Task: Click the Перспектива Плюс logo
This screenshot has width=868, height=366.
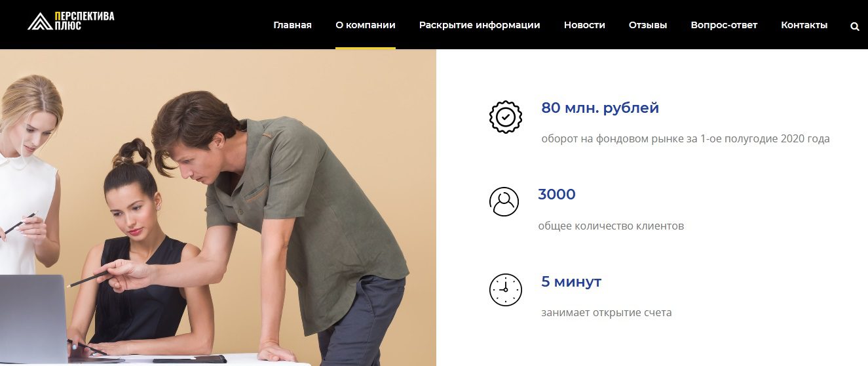Action: coord(71,21)
